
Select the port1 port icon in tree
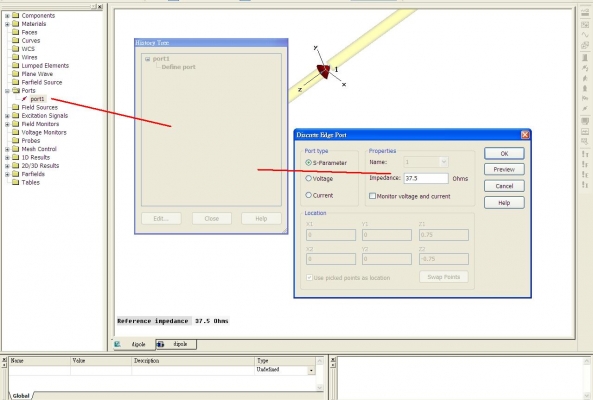[x=25, y=99]
